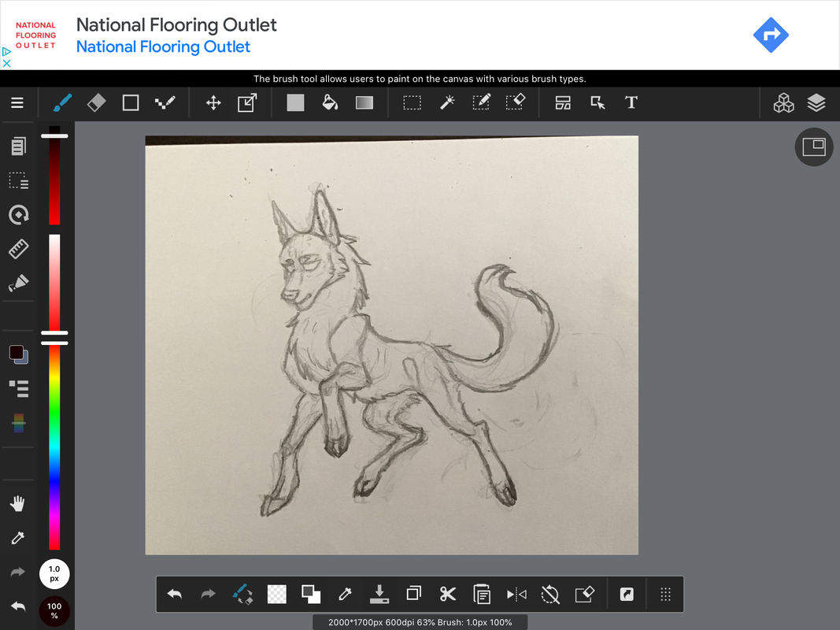
Task: Click the paste clipboard icon
Action: tap(482, 594)
